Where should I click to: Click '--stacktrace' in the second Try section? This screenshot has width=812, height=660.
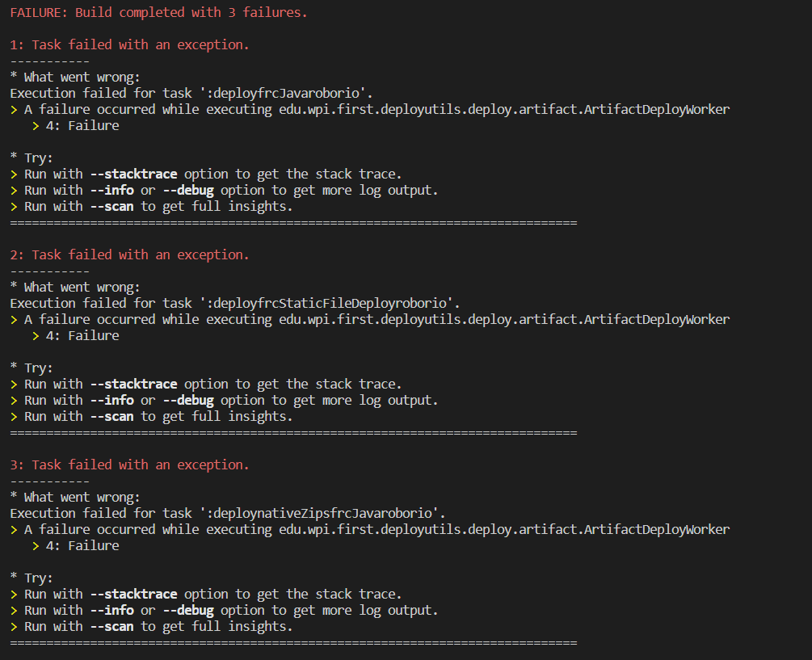(x=133, y=384)
